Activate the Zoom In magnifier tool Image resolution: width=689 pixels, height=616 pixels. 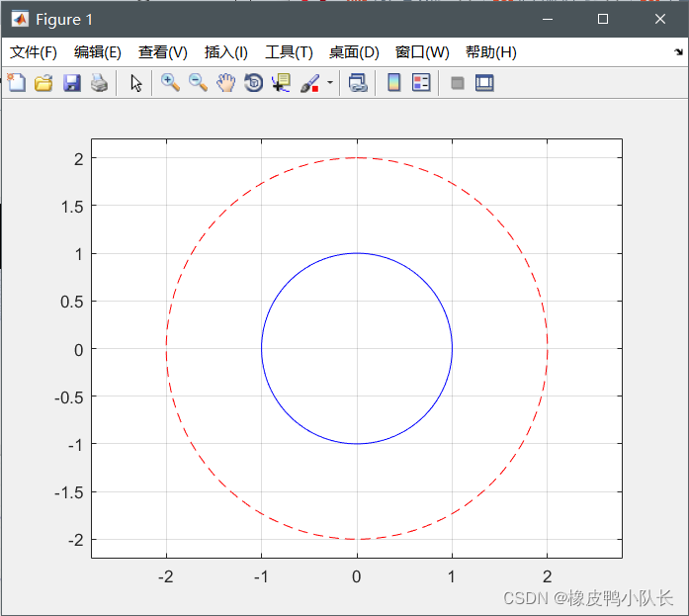[x=170, y=83]
